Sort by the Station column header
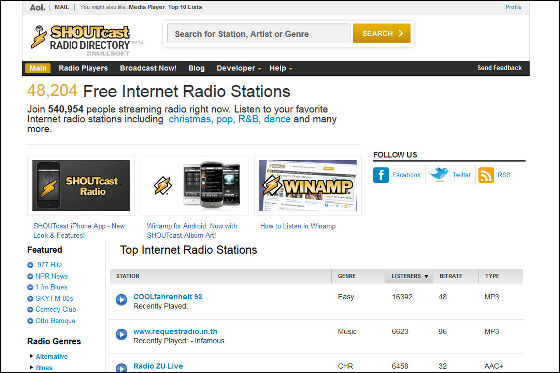 128,276
